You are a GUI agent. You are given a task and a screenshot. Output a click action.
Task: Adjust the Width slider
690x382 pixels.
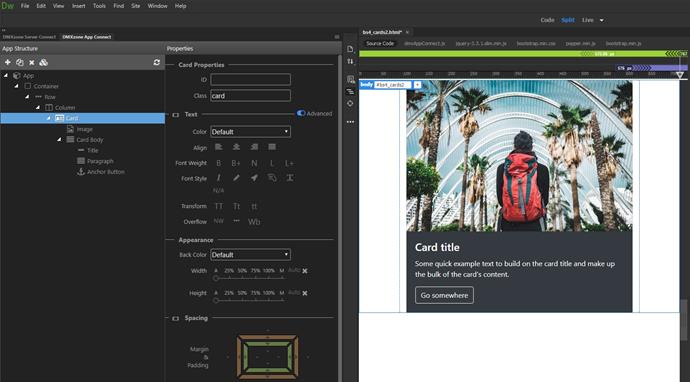pyautogui.click(x=249, y=278)
